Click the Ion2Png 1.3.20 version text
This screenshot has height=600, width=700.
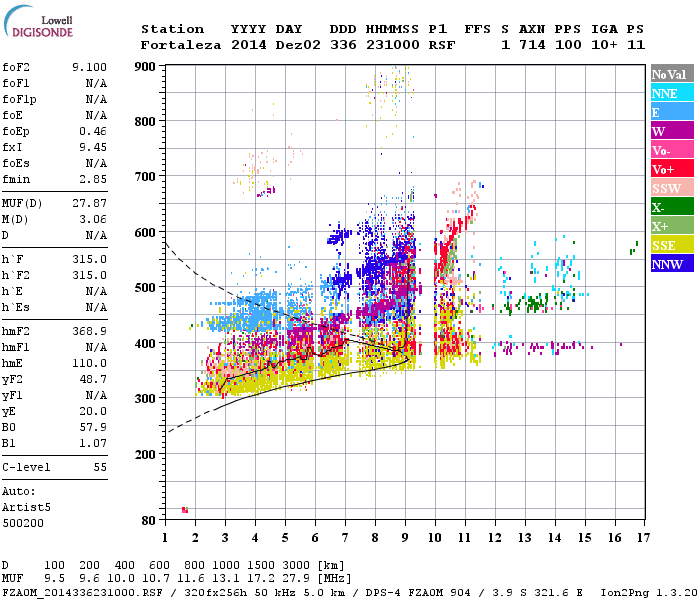click(x=649, y=593)
